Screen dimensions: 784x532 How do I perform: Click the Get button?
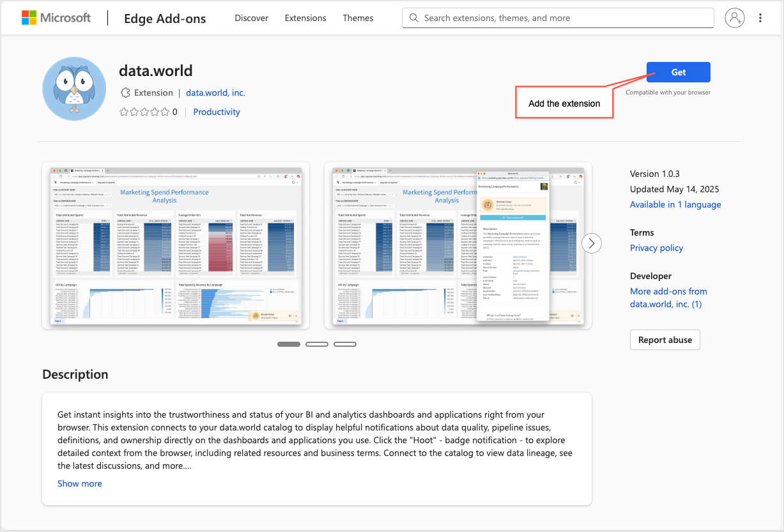coord(679,72)
